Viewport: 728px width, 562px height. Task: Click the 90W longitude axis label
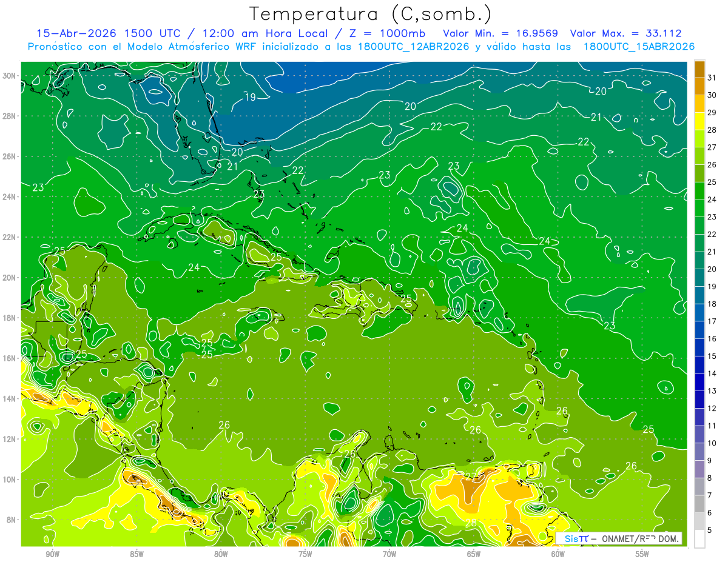(52, 554)
